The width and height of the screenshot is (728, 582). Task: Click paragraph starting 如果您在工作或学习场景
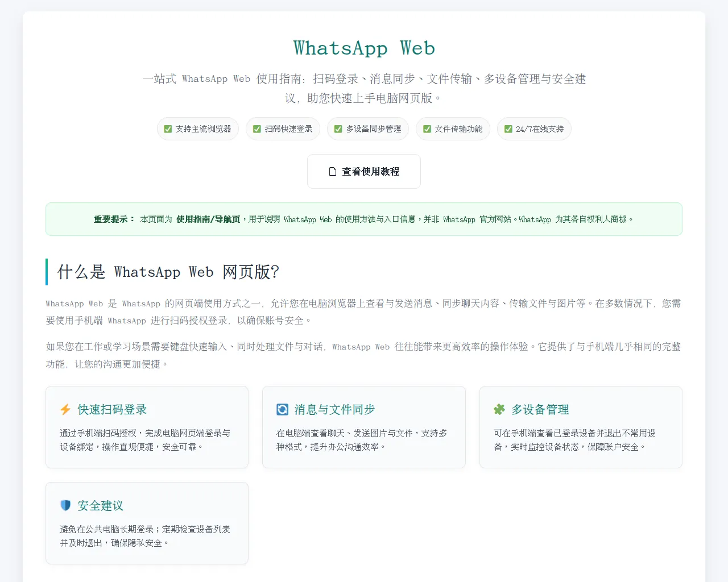[x=364, y=355]
